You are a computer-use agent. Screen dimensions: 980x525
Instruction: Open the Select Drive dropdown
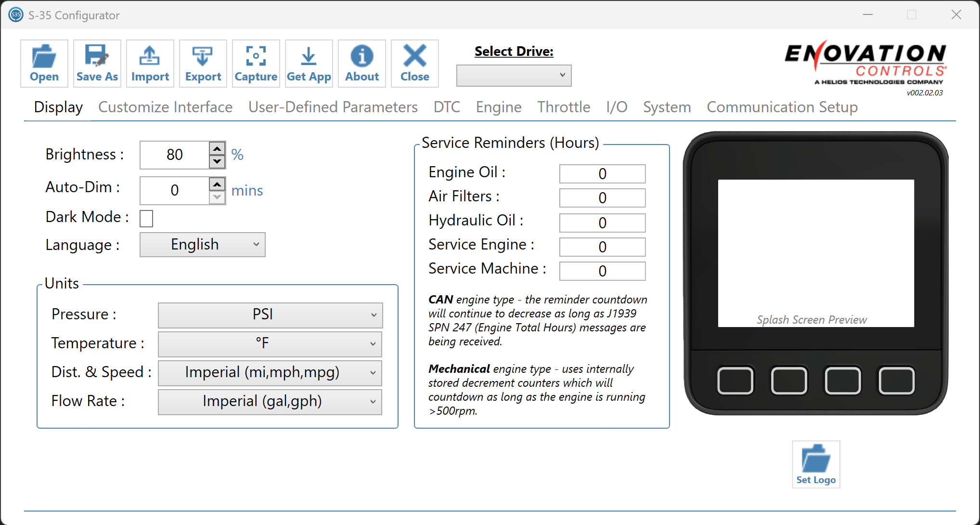coord(514,76)
